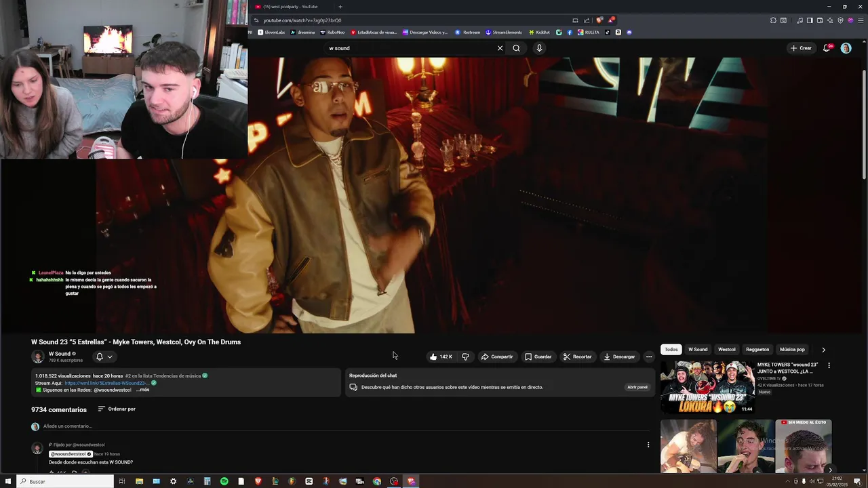Toggle the browser sidebar panel icon

tap(810, 20)
